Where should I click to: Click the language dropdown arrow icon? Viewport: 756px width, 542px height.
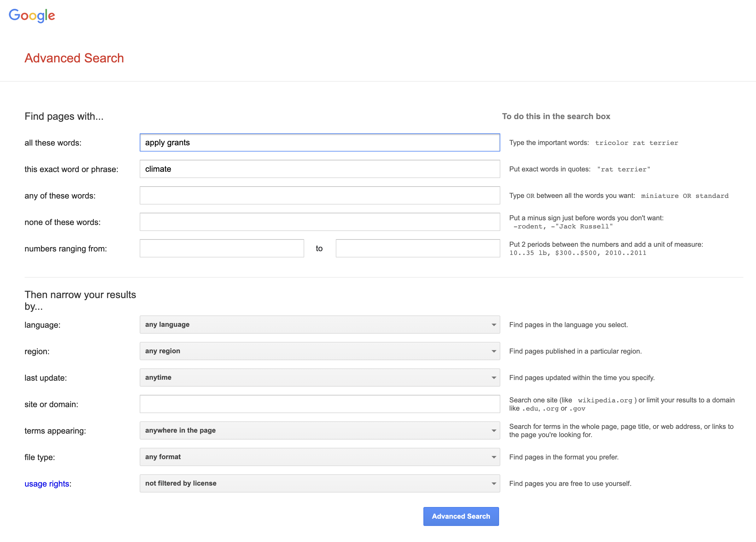pyautogui.click(x=494, y=325)
